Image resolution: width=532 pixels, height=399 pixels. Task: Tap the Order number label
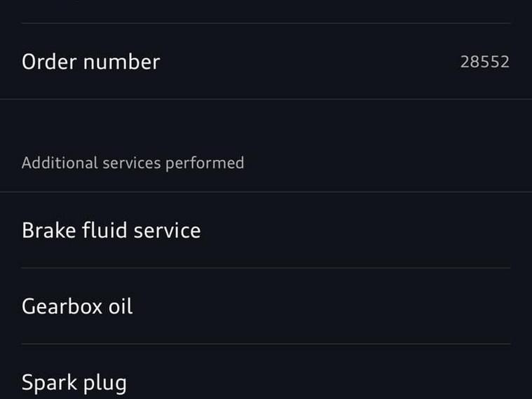(x=90, y=62)
